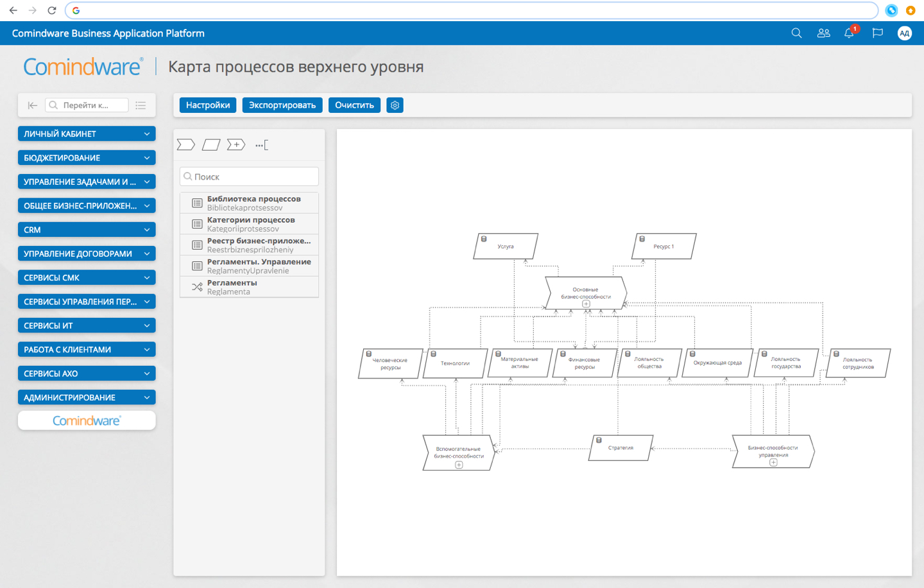Select Регламенты. Управление list item
The height and width of the screenshot is (588, 924).
(x=250, y=266)
